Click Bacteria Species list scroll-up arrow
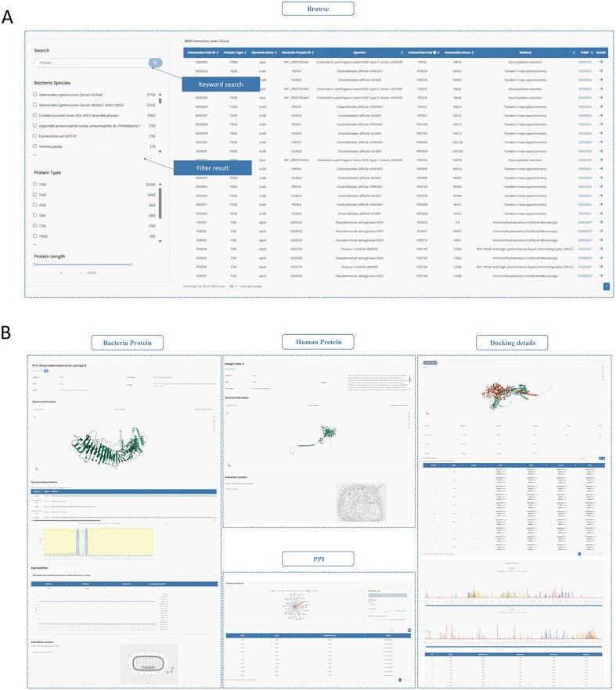Image resolution: width=616 pixels, height=690 pixels. point(160,95)
